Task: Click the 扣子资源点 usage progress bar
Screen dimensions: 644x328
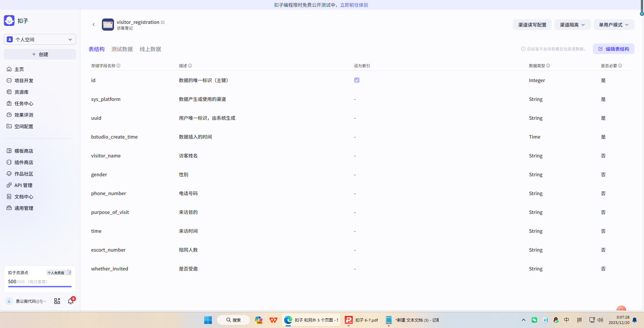Action: [x=39, y=286]
